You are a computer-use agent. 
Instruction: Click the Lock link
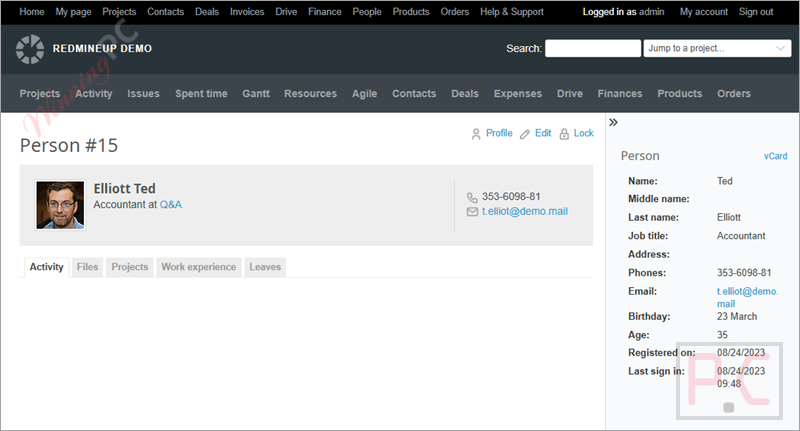coord(583,133)
